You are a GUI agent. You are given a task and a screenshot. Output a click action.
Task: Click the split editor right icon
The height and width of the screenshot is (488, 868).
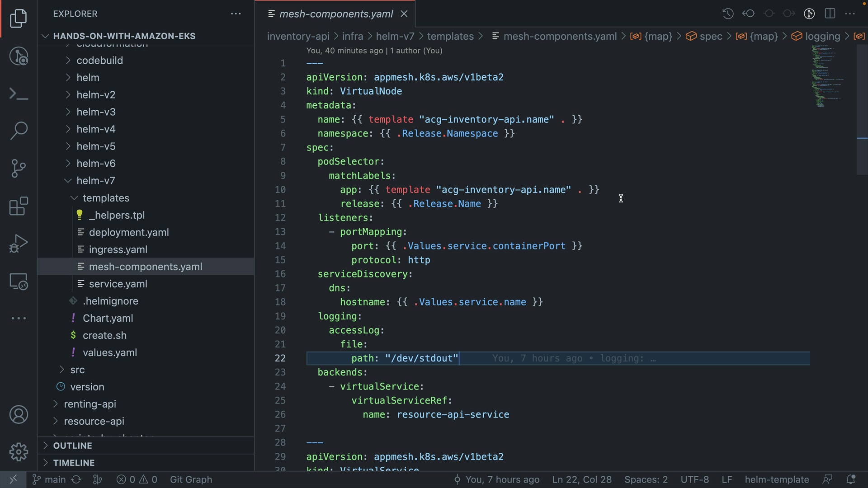point(830,14)
